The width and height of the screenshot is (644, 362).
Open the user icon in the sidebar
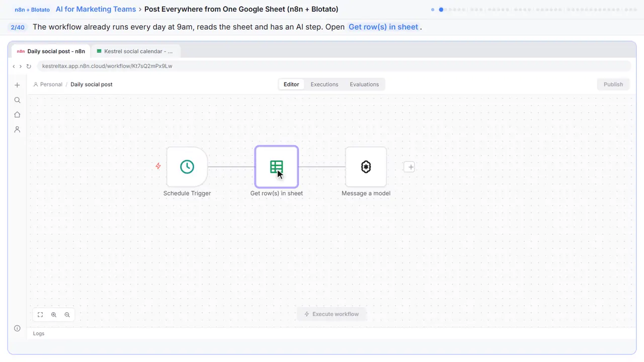tap(17, 129)
